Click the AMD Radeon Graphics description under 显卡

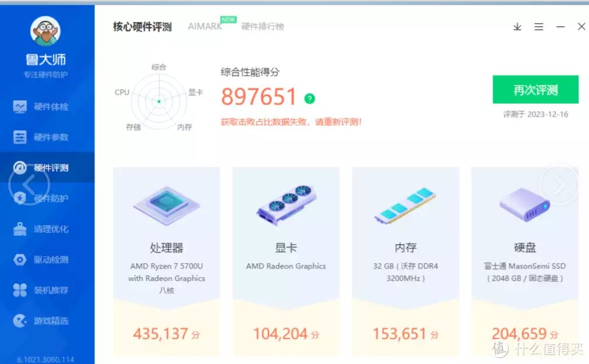[286, 266]
